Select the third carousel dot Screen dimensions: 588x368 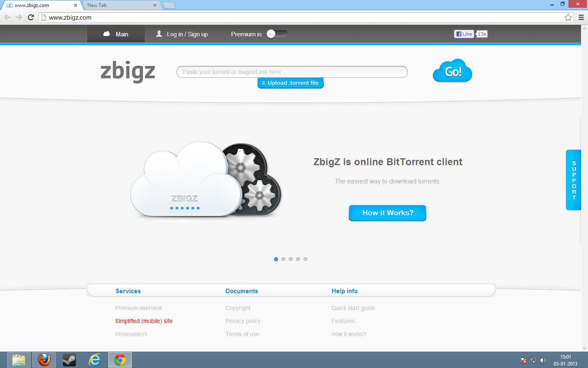(291, 259)
